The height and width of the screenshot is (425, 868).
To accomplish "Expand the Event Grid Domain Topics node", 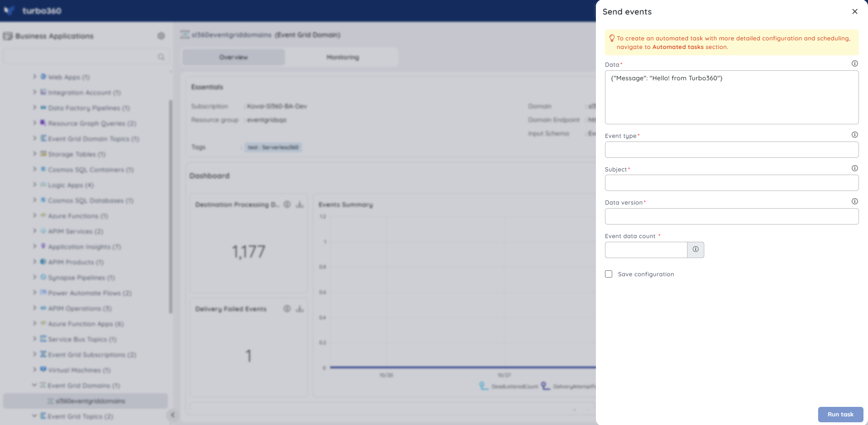I will pos(34,138).
